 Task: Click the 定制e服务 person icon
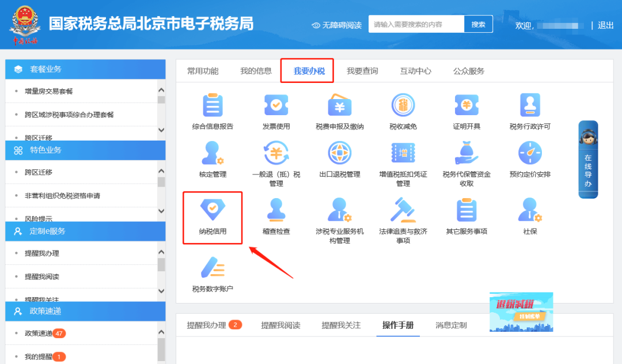[x=18, y=232]
